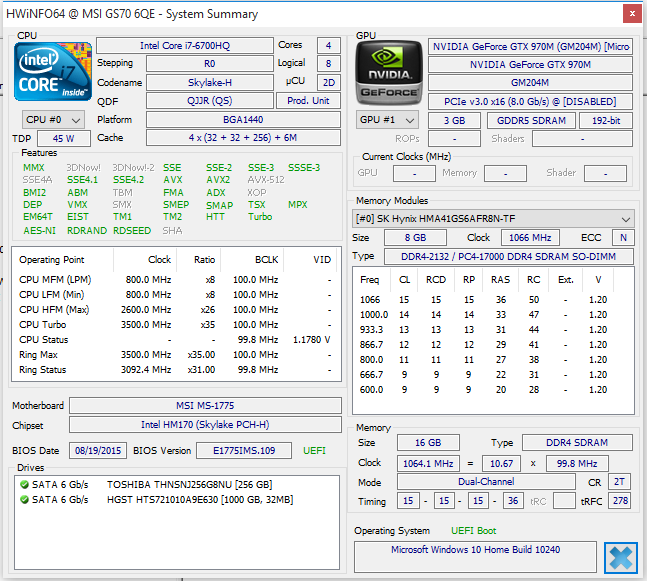Open the GPU #1 selector dropdown

point(387,120)
